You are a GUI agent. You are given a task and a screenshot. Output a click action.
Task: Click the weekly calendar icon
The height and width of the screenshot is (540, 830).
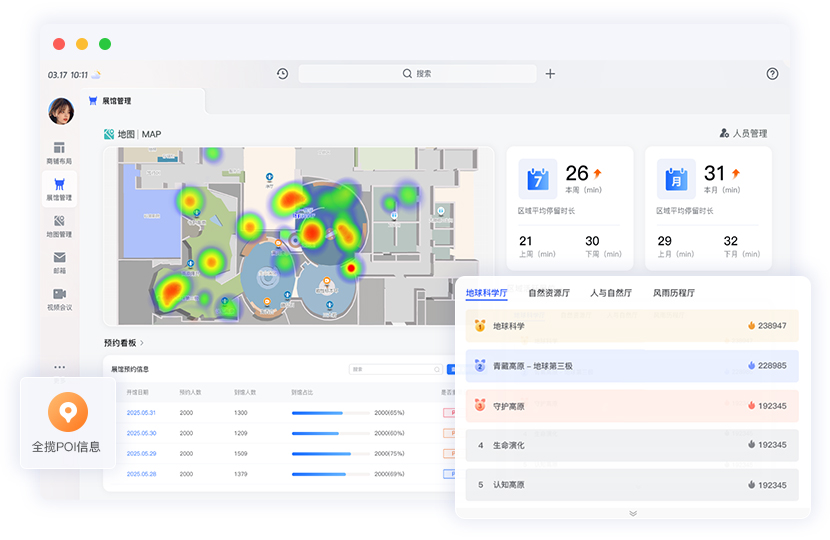pos(537,179)
